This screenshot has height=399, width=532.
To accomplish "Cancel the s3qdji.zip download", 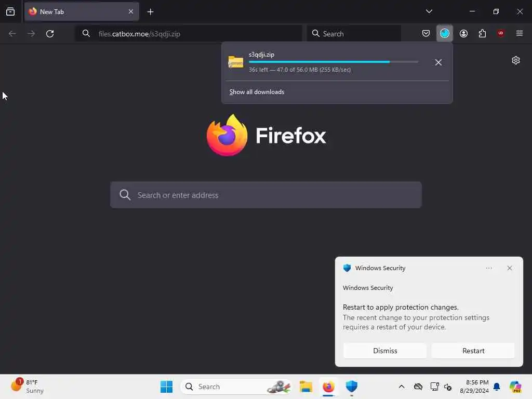I will 438,62.
